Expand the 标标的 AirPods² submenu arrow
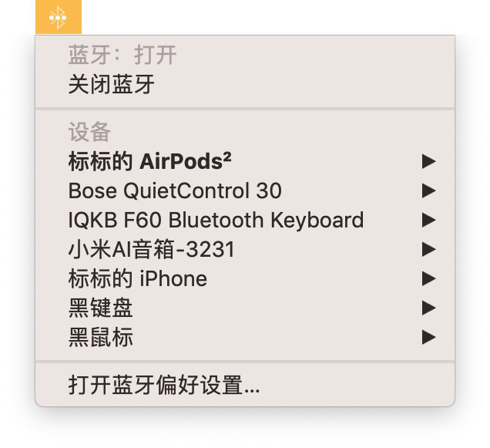The image size is (490, 448). (x=428, y=161)
